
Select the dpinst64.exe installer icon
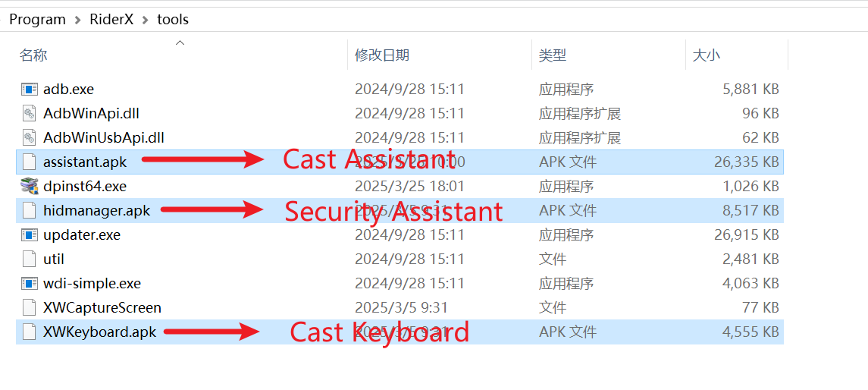[30, 186]
